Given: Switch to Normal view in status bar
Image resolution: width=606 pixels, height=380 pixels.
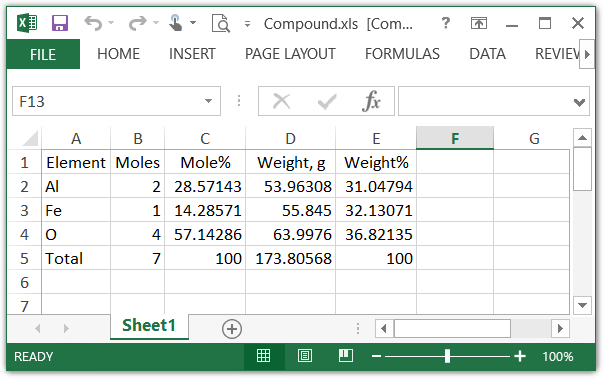Looking at the screenshot, I should pyautogui.click(x=264, y=356).
